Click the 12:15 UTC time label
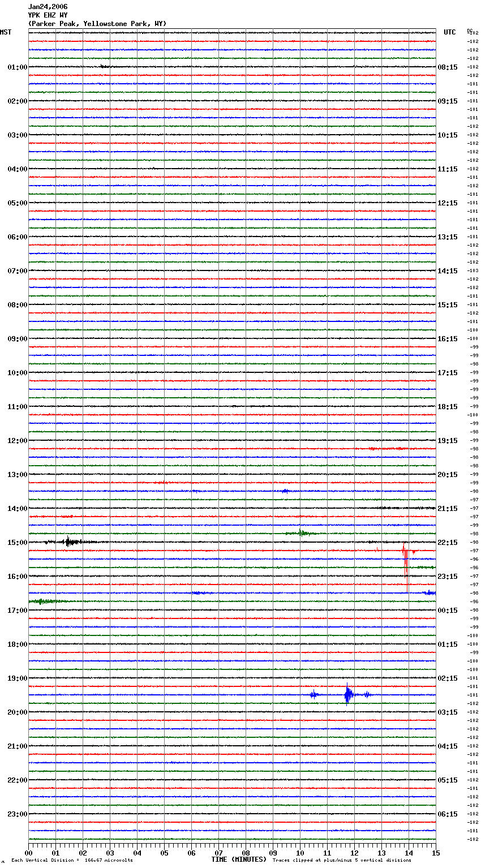Image resolution: width=481 pixels, height=868 pixels. [x=448, y=203]
